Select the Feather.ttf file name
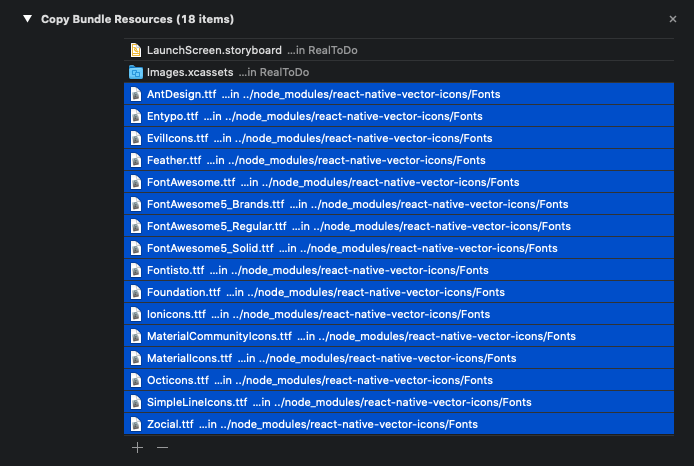This screenshot has width=694, height=466. coord(174,160)
